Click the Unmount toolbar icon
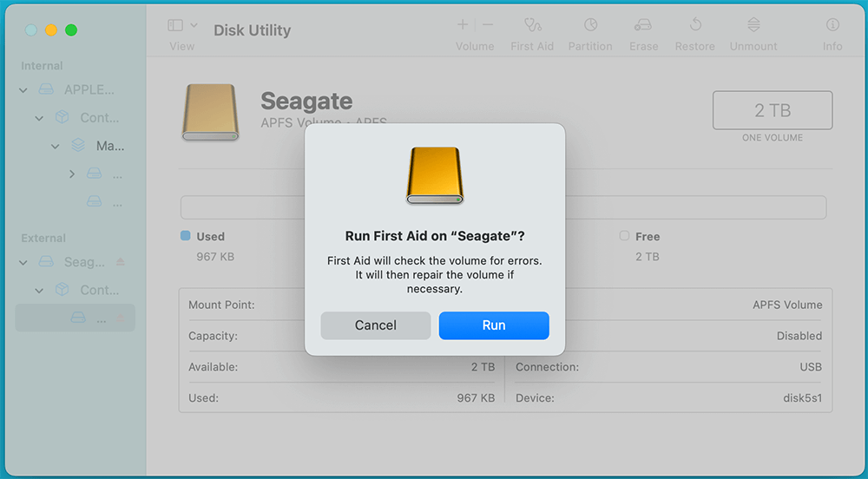 tap(753, 24)
